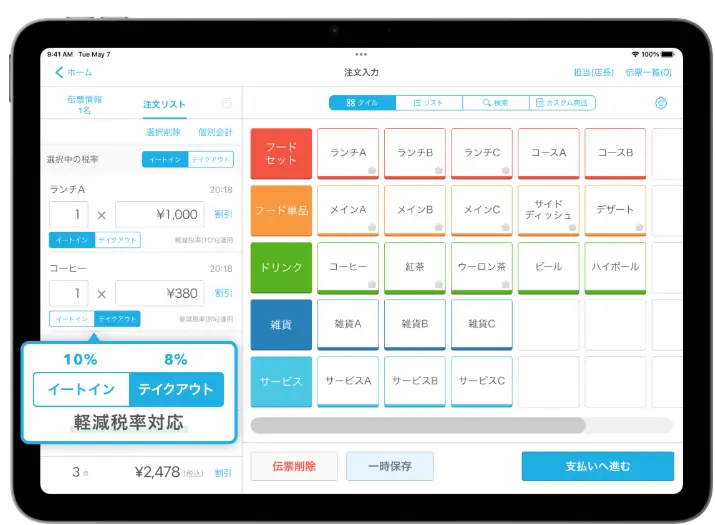Add メインB tile
The height and width of the screenshot is (525, 715).
(x=415, y=211)
